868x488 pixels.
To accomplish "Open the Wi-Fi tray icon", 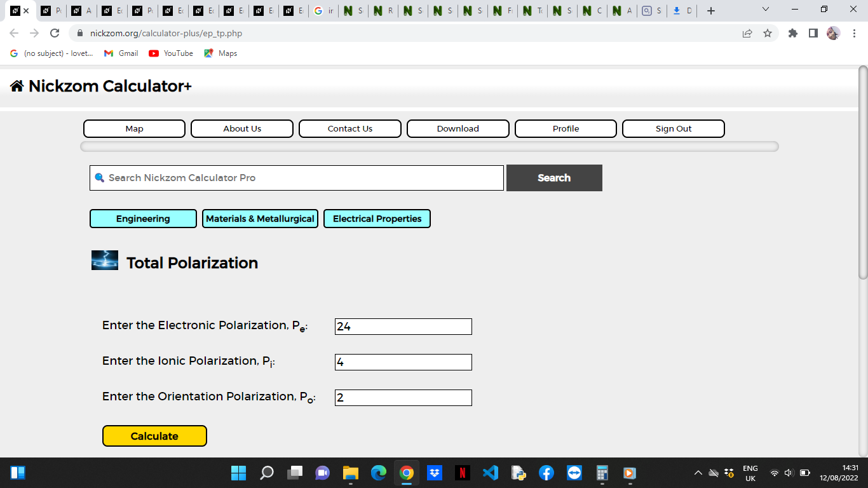I will (774, 473).
